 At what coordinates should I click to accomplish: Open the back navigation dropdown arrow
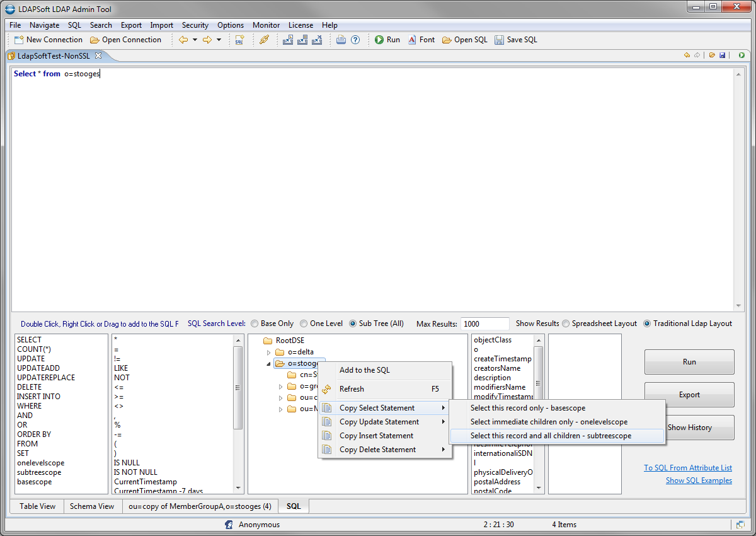point(195,40)
